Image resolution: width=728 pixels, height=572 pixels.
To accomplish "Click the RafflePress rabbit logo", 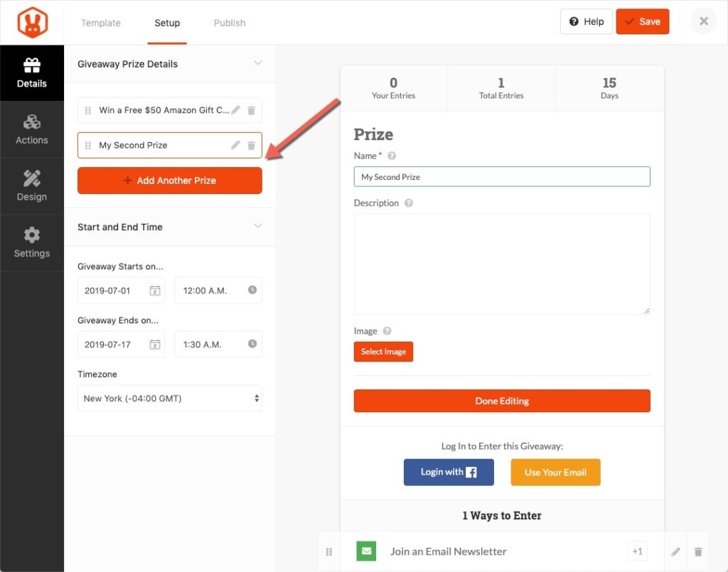I will click(x=32, y=23).
